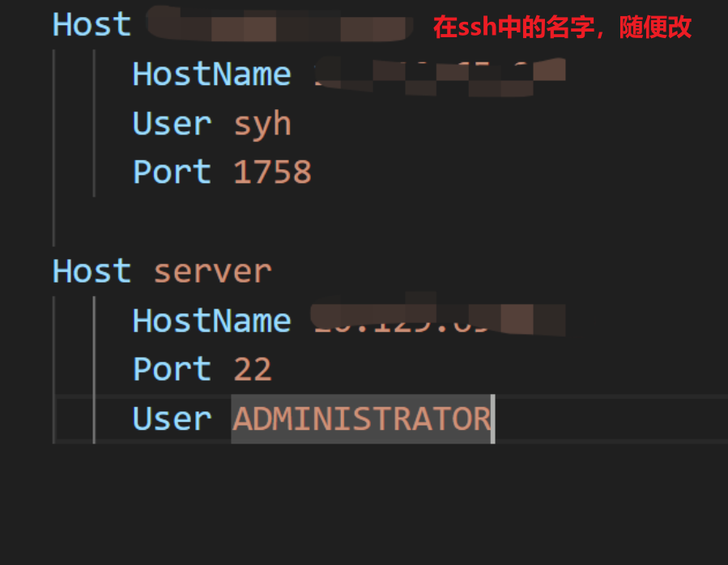728x565 pixels.
Task: Click the red Chinese ssh annotation
Action: point(562,27)
